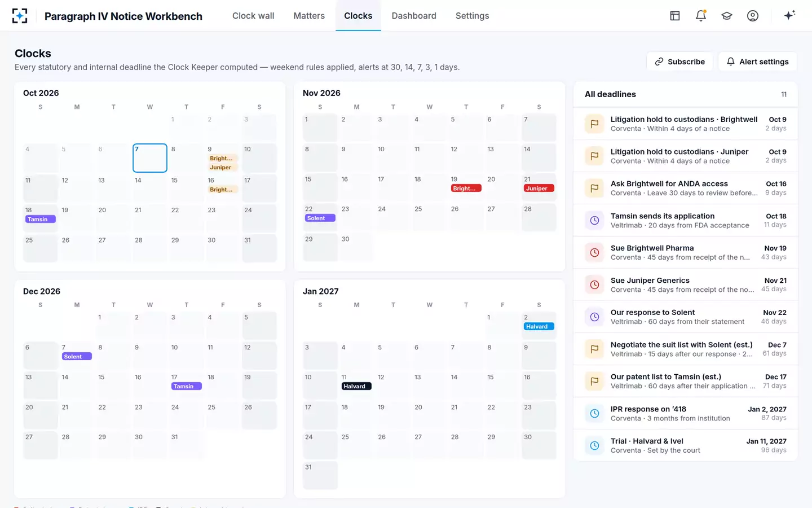Open the user account profile icon
This screenshot has width=812, height=508.
point(753,16)
